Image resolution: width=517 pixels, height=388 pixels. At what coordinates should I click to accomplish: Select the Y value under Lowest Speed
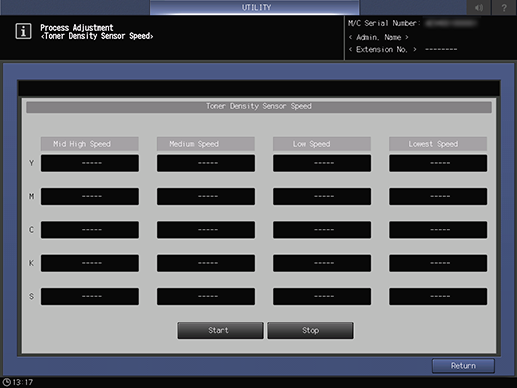pyautogui.click(x=438, y=163)
